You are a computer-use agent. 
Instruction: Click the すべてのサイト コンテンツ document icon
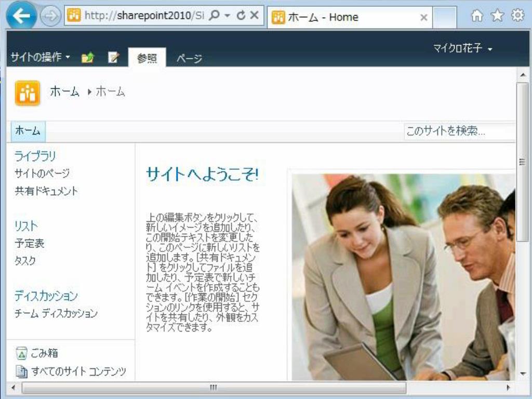pyautogui.click(x=22, y=371)
